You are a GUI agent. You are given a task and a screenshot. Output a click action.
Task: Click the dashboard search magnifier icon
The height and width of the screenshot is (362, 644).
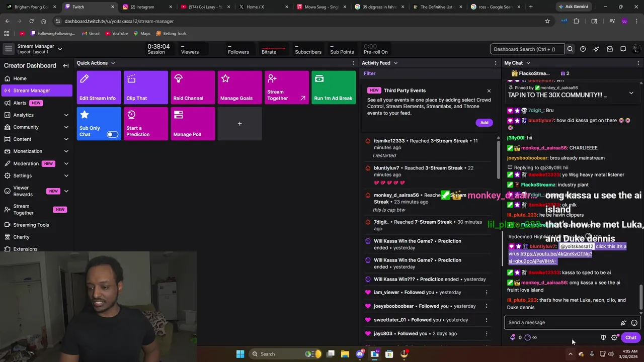click(570, 49)
